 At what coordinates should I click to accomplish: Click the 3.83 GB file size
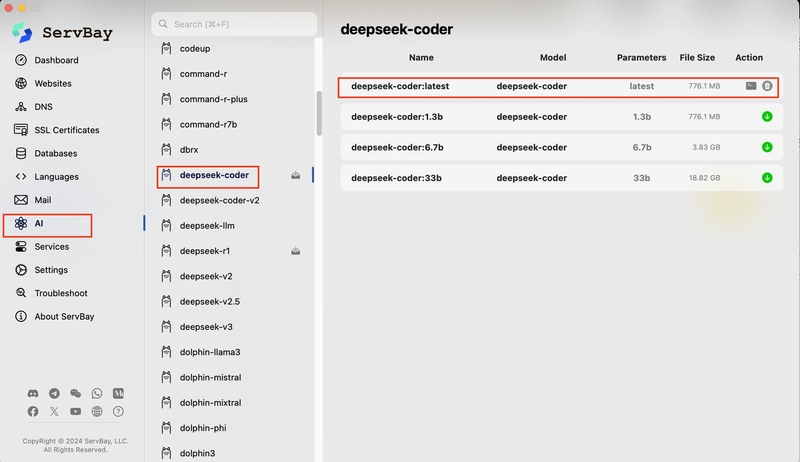706,147
